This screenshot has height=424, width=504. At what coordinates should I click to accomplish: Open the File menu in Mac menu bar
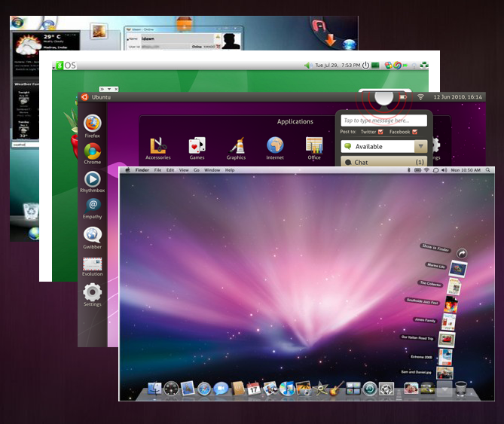pyautogui.click(x=157, y=170)
